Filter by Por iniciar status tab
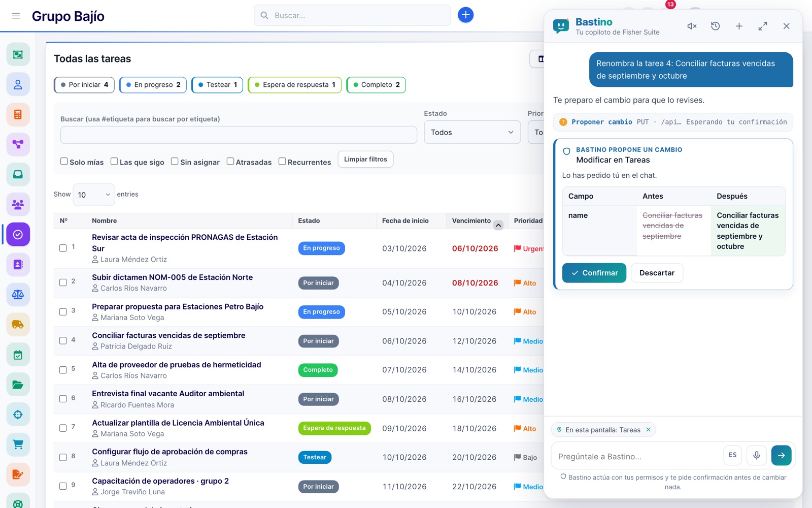The height and width of the screenshot is (508, 812). coord(84,85)
